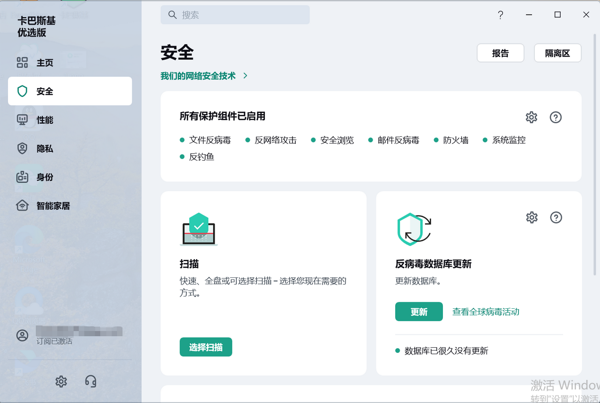This screenshot has height=403, width=600.
Task: Open the 隔离区 button
Action: coord(557,53)
